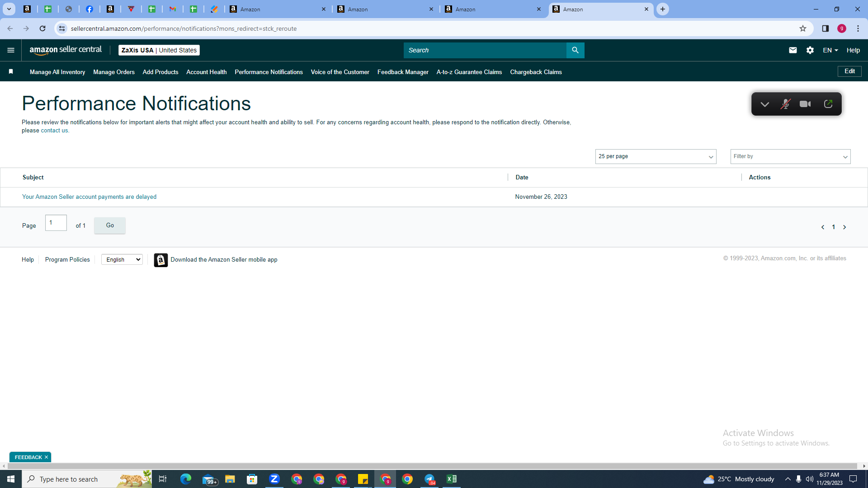Screen dimensions: 868x488
Task: Open Manage Orders
Action: pyautogui.click(x=114, y=72)
